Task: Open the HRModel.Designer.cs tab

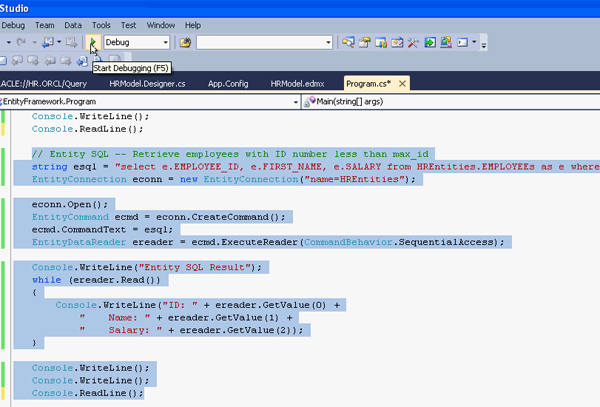Action: tap(147, 84)
